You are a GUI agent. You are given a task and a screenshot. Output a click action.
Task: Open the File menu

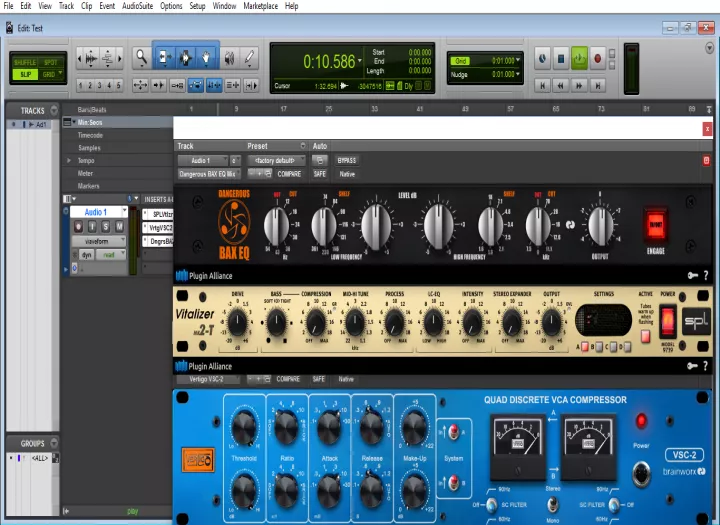point(8,6)
